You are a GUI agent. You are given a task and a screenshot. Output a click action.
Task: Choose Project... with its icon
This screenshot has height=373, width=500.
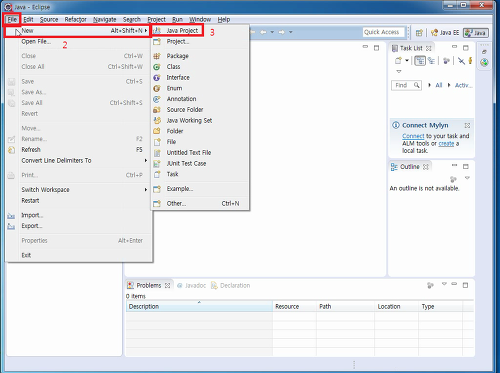point(200,42)
